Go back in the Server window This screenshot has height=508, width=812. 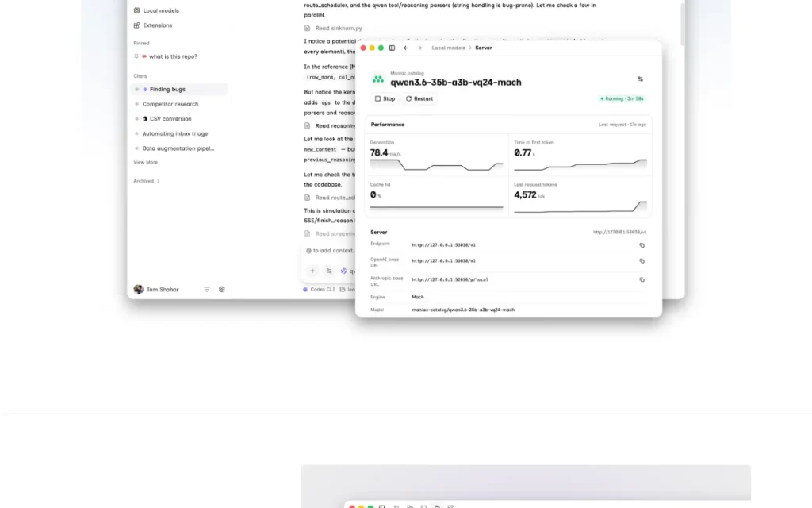pos(405,48)
